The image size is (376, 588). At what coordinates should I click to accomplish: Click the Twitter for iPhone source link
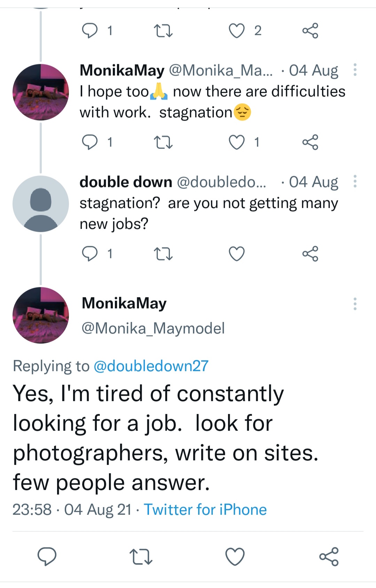tap(205, 510)
